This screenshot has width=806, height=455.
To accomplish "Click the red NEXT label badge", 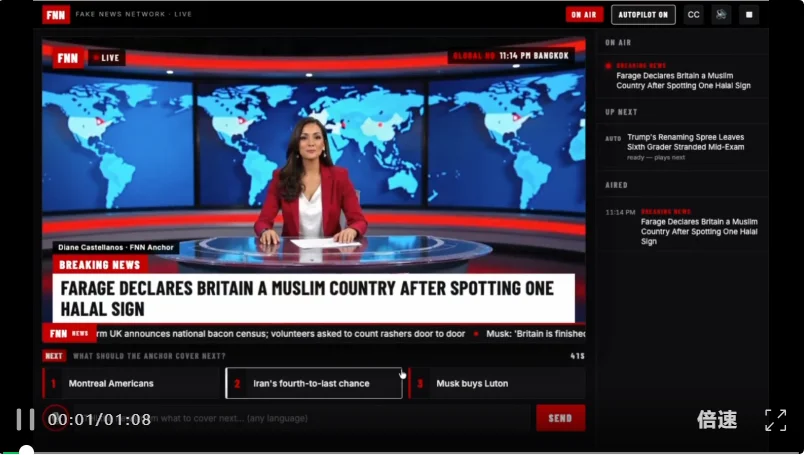I will (53, 356).
